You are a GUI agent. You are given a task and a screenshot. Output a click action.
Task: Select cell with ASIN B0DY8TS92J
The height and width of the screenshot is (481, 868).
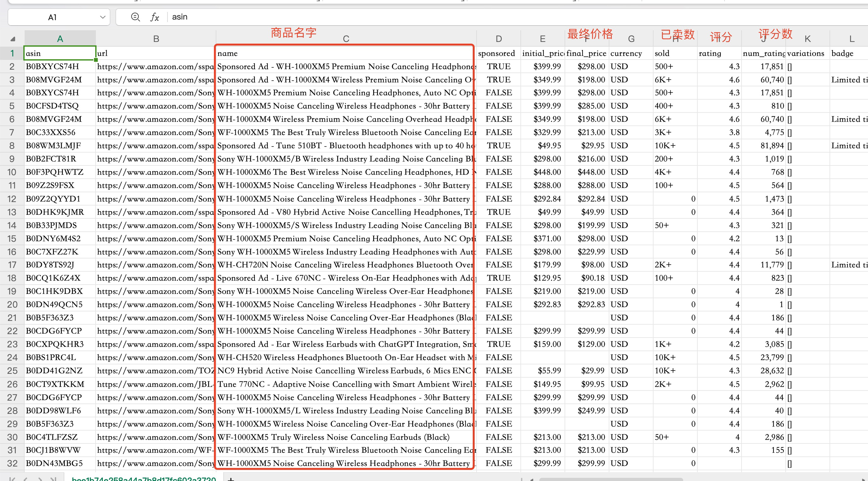(60, 265)
